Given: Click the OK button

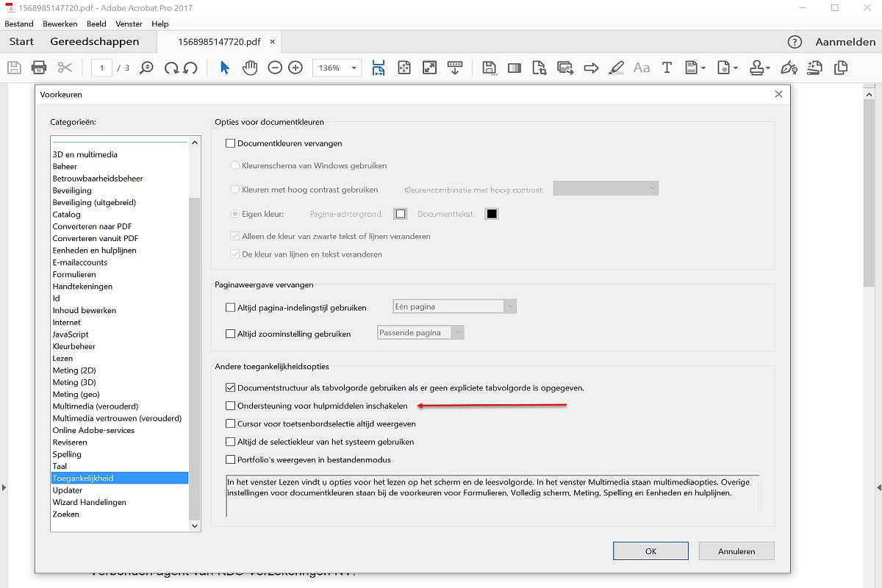Looking at the screenshot, I should [x=650, y=551].
